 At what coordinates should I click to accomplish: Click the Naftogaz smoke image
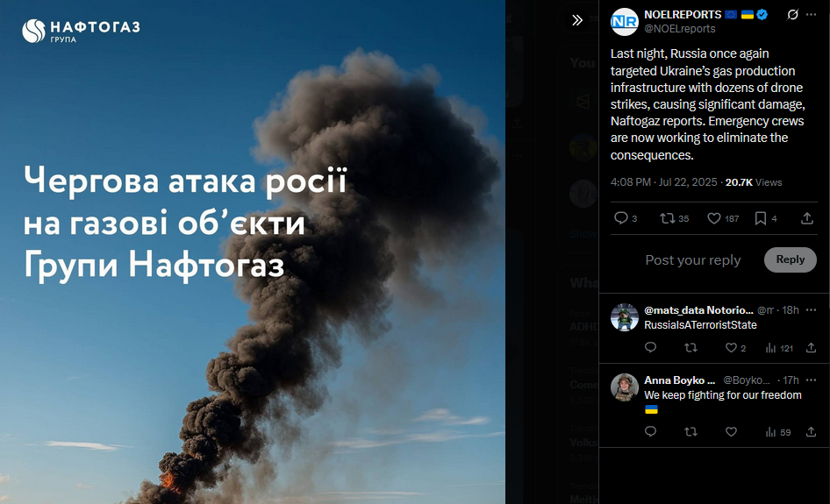coord(253,252)
